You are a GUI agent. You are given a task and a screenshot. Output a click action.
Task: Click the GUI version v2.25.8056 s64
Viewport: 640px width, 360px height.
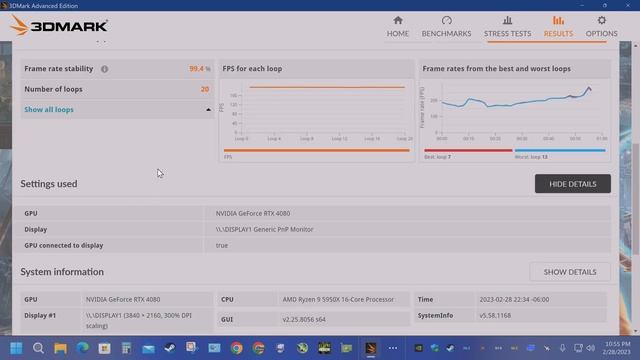[x=304, y=319]
